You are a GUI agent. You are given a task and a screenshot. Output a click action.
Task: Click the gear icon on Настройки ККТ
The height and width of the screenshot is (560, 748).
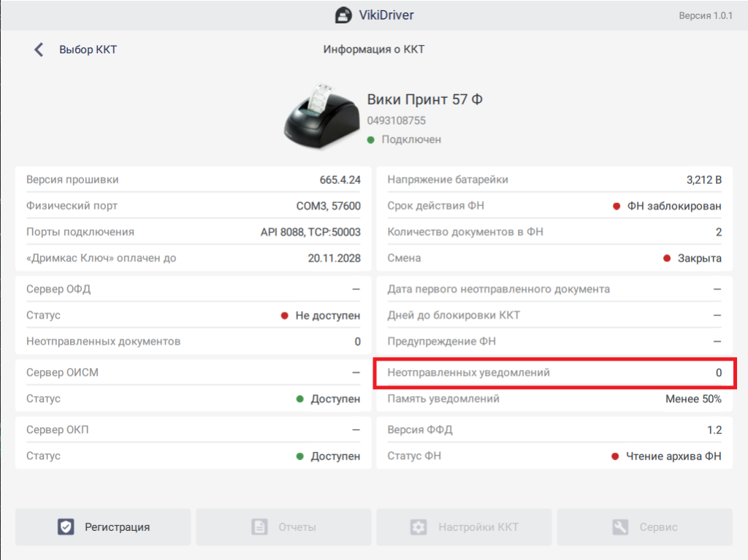418,527
